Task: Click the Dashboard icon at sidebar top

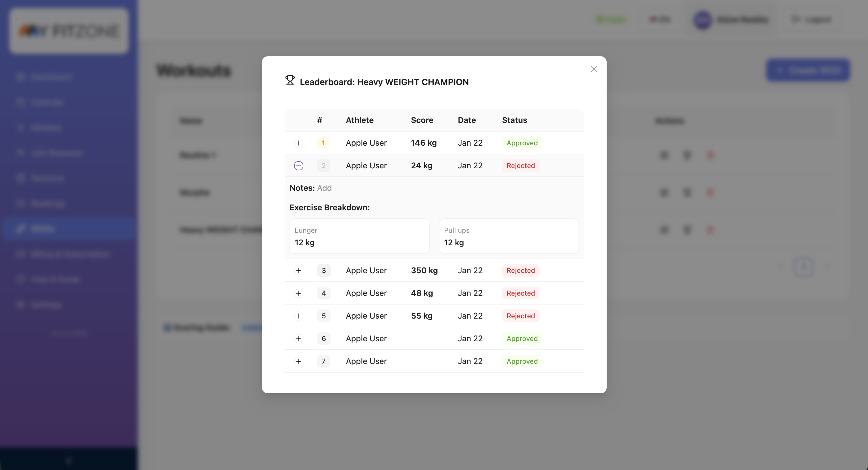Action: [x=21, y=77]
